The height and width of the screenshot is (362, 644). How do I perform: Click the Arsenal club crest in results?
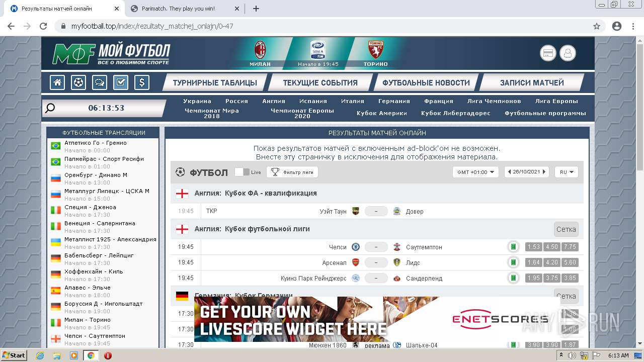point(356,262)
